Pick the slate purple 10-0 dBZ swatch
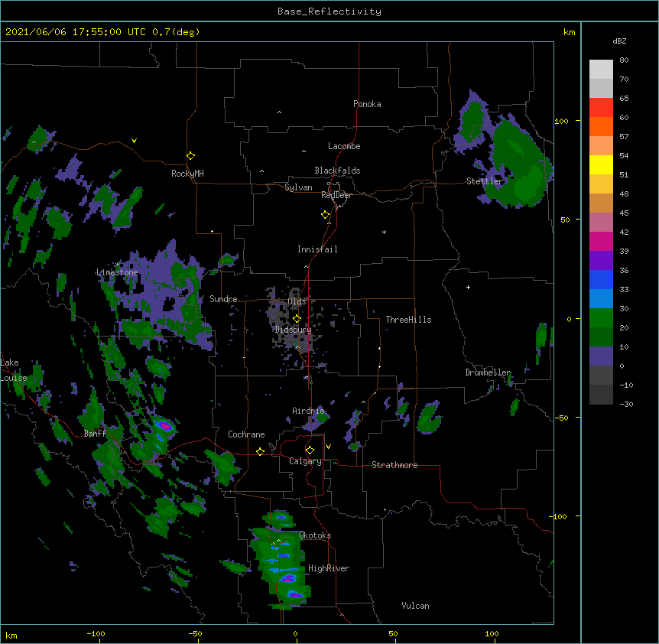The width and height of the screenshot is (659, 644). click(x=601, y=356)
